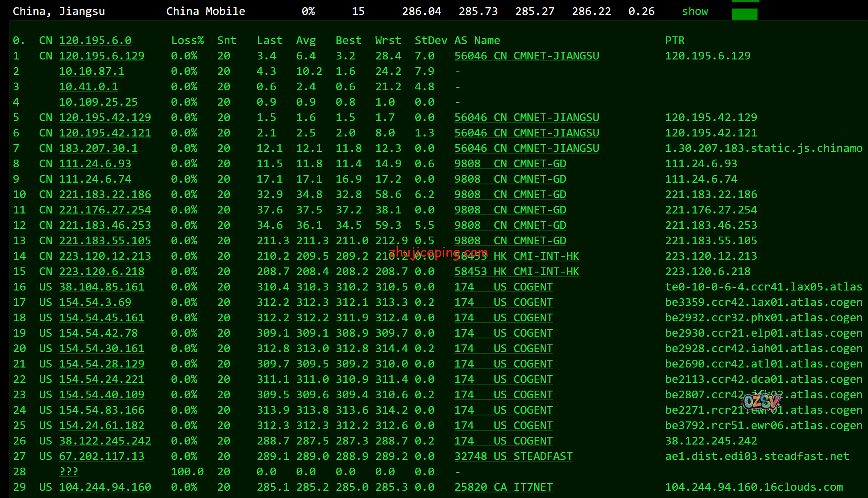This screenshot has width=868, height=498.
Task: Click Cogent IP 38.104.85.161
Action: [x=101, y=287]
